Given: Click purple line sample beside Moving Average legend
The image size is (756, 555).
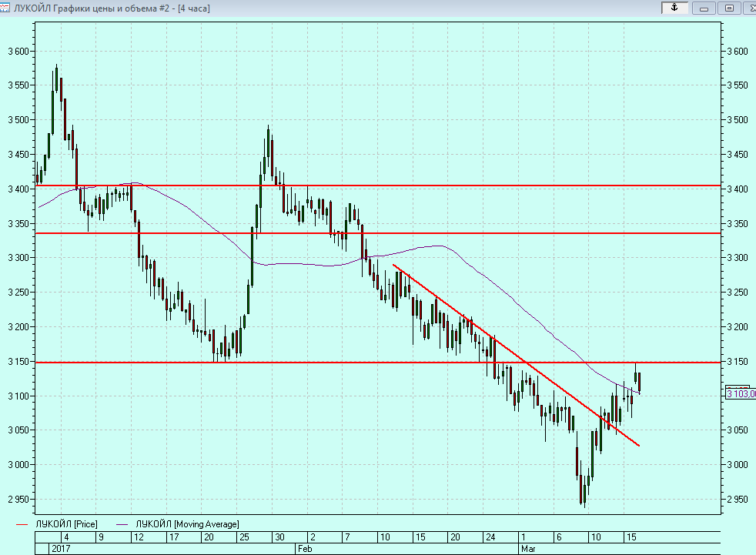Looking at the screenshot, I should point(122,524).
